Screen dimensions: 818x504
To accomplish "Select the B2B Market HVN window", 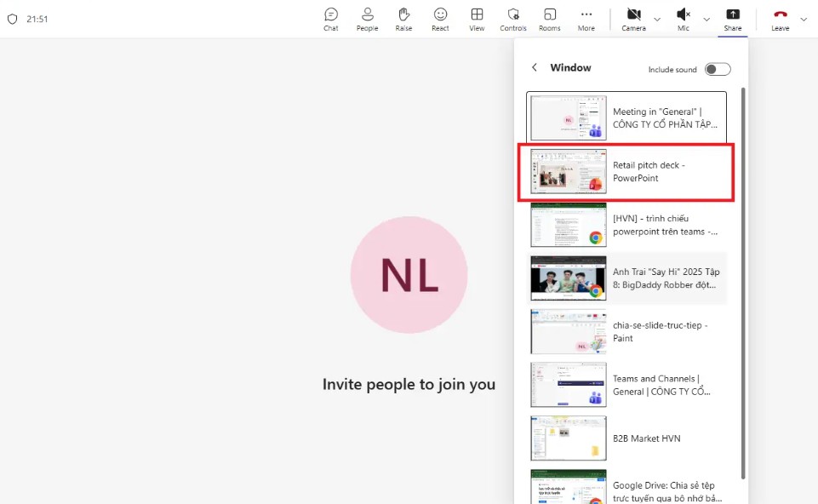I will pos(626,438).
